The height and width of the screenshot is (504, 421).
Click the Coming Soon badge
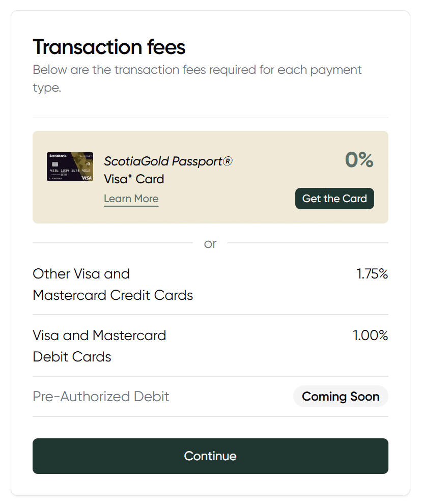tap(340, 396)
